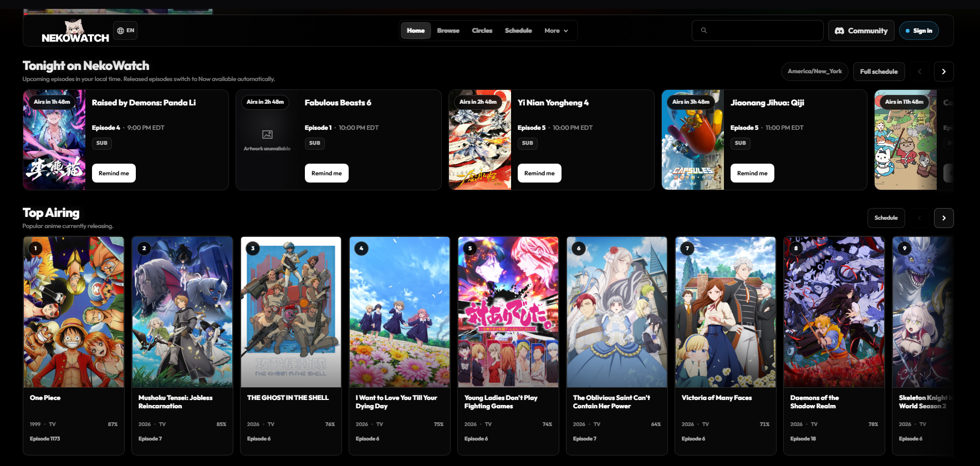Open THE GHOST IN THE SHELL poster
Screen dimensions: 980x466
coord(291,312)
